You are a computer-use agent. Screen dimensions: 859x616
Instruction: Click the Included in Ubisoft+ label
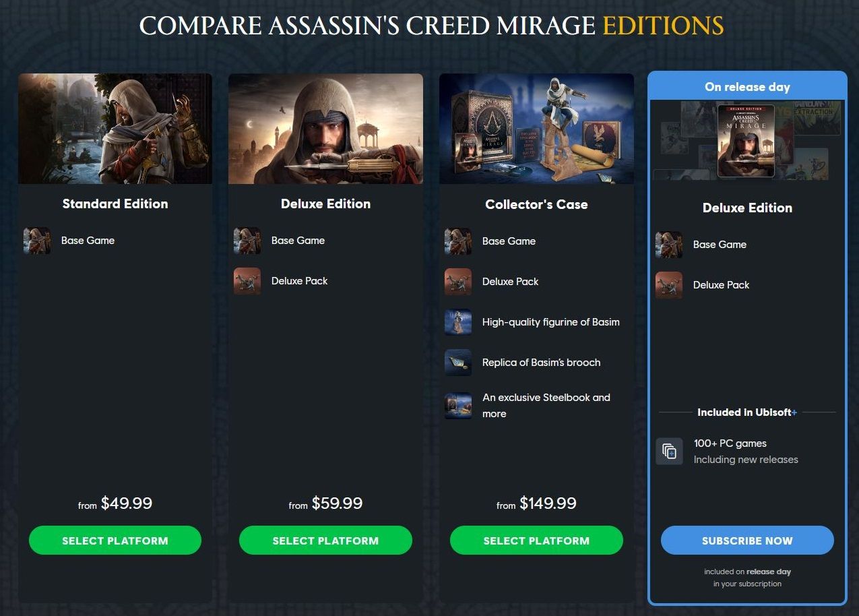pos(747,412)
